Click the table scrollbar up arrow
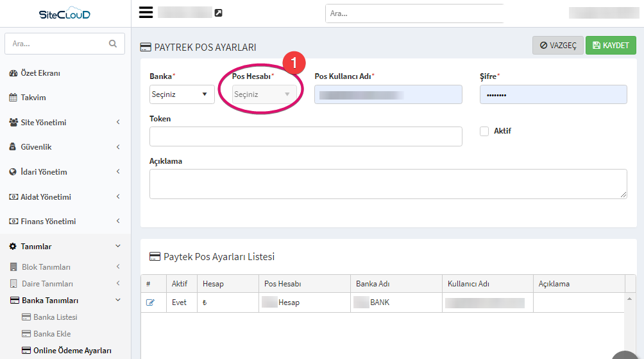Image resolution: width=644 pixels, height=359 pixels. 630,299
